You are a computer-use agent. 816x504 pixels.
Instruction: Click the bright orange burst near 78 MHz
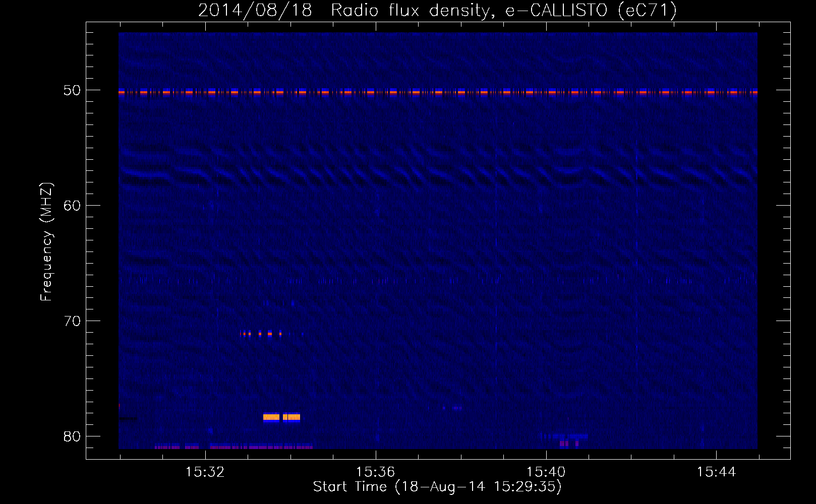[281, 417]
